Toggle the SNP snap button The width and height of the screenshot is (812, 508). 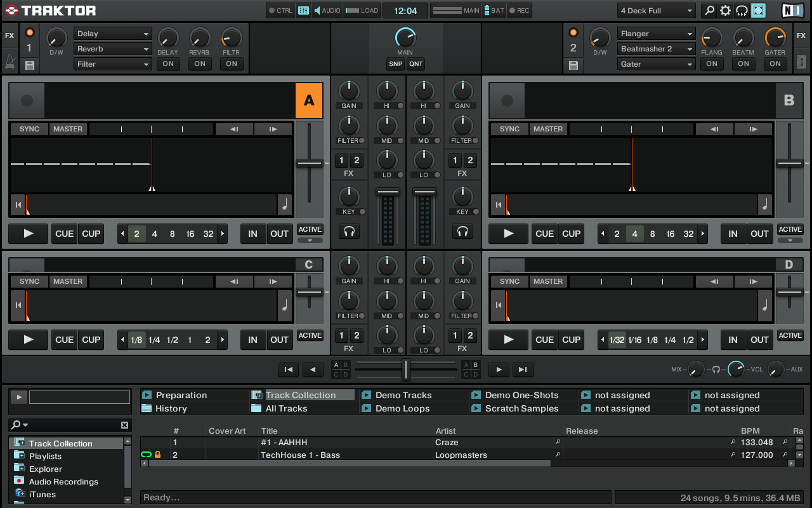click(396, 64)
